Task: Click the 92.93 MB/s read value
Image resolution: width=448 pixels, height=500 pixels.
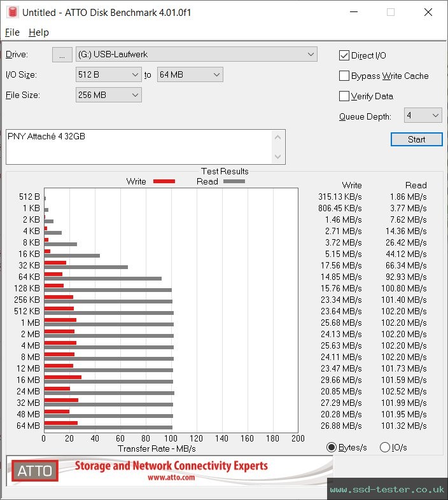Action: pos(406,277)
